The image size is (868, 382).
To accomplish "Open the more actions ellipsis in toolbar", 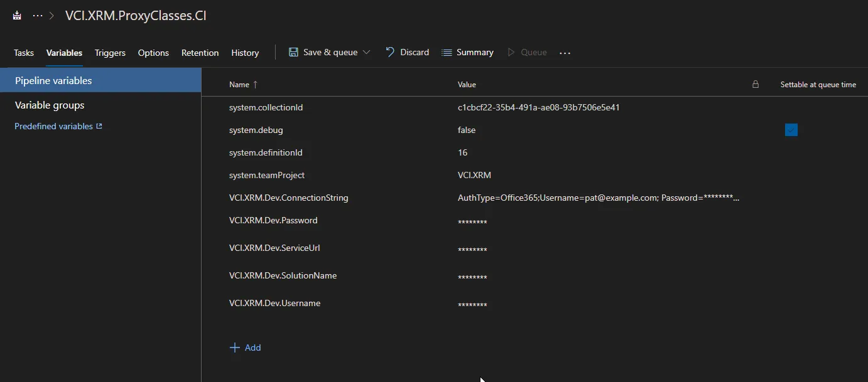I will click(565, 53).
